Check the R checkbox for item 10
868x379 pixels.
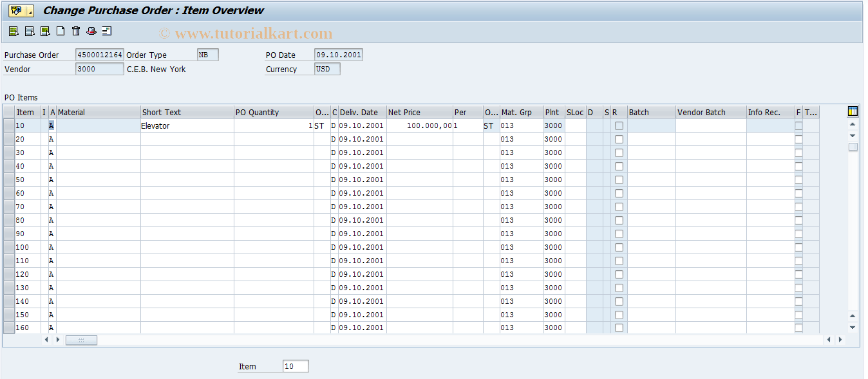[619, 125]
